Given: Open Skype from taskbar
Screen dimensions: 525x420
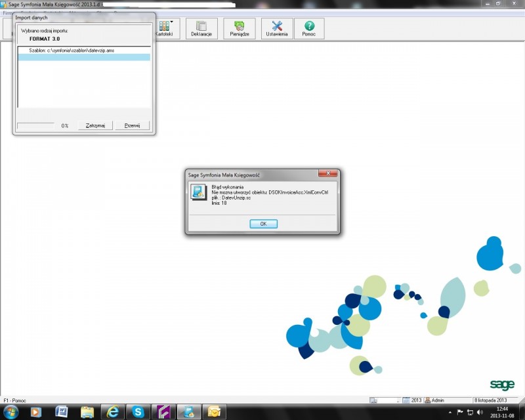Looking at the screenshot, I should click(138, 412).
